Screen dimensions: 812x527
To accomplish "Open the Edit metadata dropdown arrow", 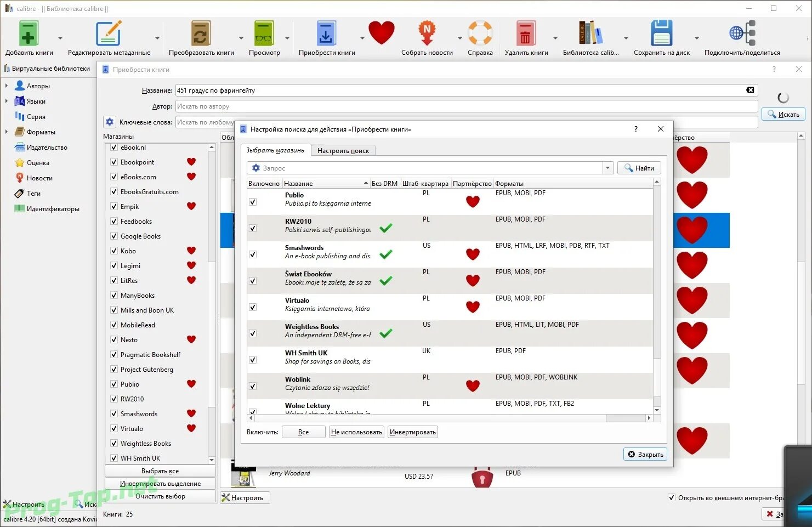I will 157,38.
